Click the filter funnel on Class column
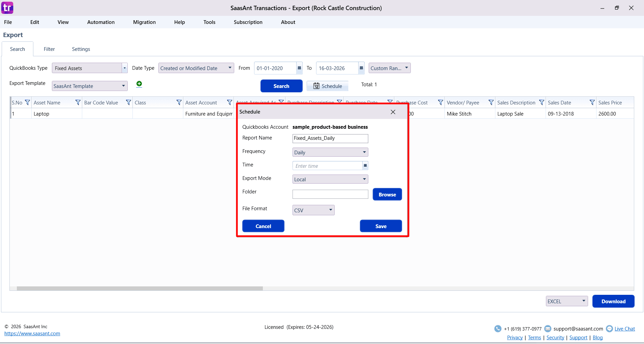 tap(179, 102)
